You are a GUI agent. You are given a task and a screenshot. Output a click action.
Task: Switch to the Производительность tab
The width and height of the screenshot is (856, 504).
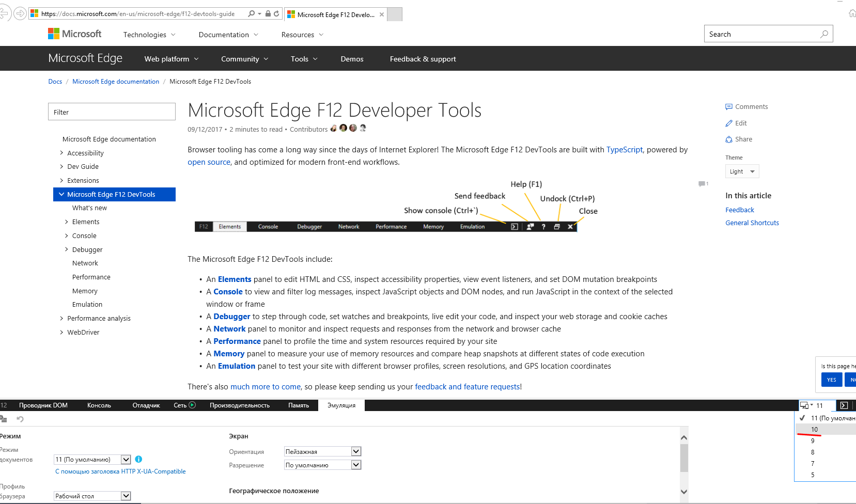[x=240, y=405]
